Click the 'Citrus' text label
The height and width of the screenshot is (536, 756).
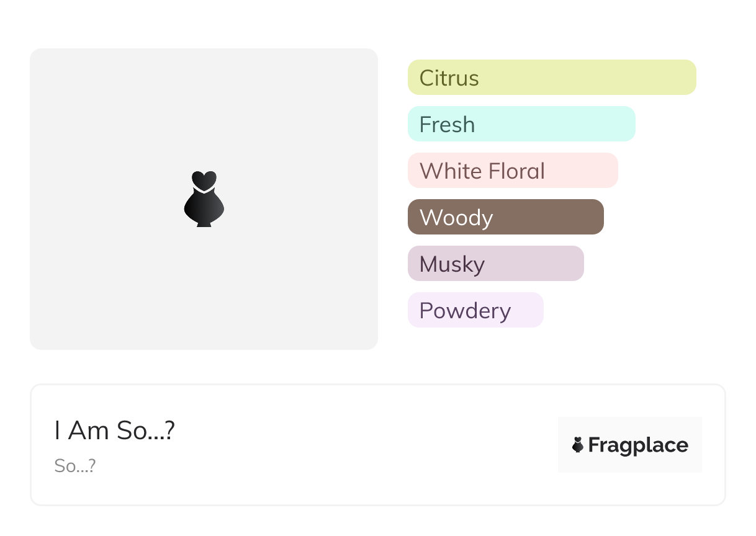(x=449, y=78)
